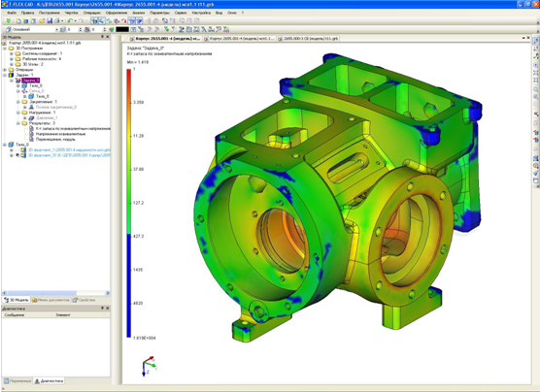Screen dimensions: 540x392
Task: Open the Перемещения, модуль result
Action: 55,140
